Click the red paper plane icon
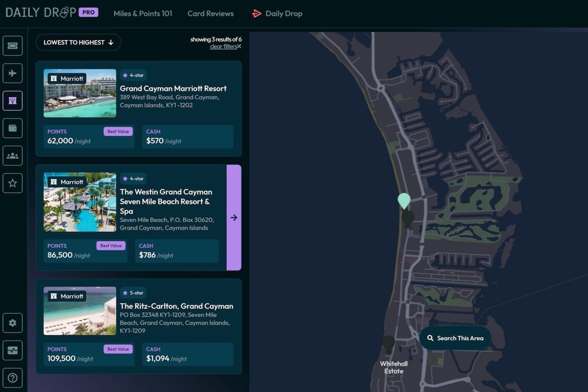The height and width of the screenshot is (392, 588). click(x=256, y=13)
